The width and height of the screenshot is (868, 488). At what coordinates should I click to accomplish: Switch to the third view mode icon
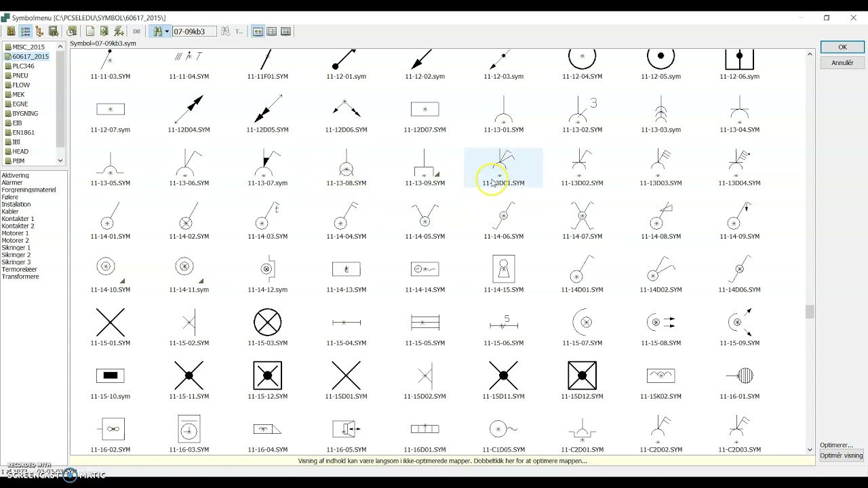click(x=286, y=31)
